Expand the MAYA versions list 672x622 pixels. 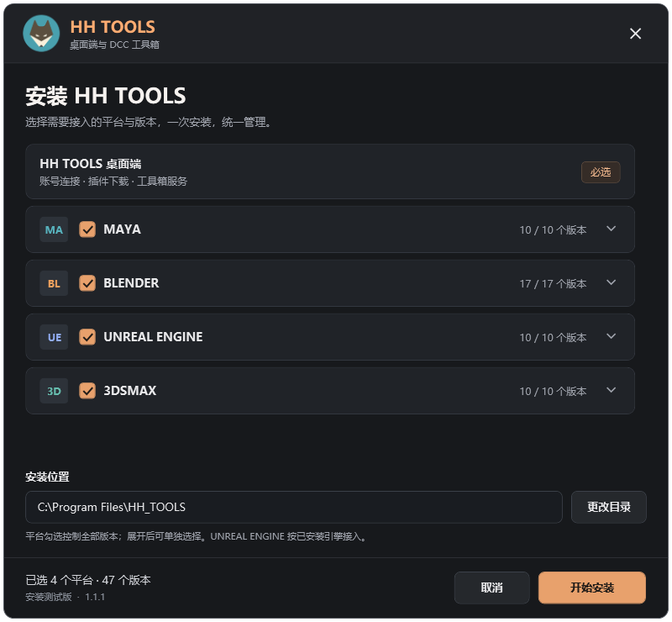coord(612,229)
